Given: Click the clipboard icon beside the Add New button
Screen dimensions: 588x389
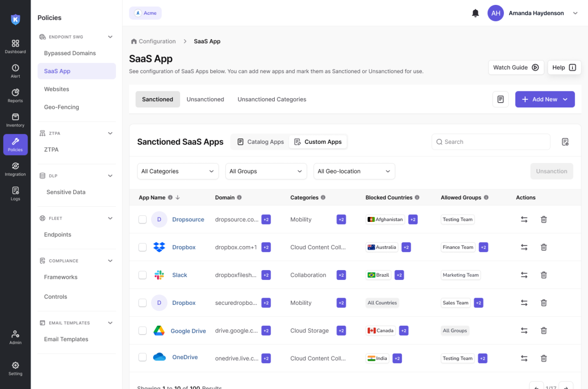Looking at the screenshot, I should tap(500, 99).
